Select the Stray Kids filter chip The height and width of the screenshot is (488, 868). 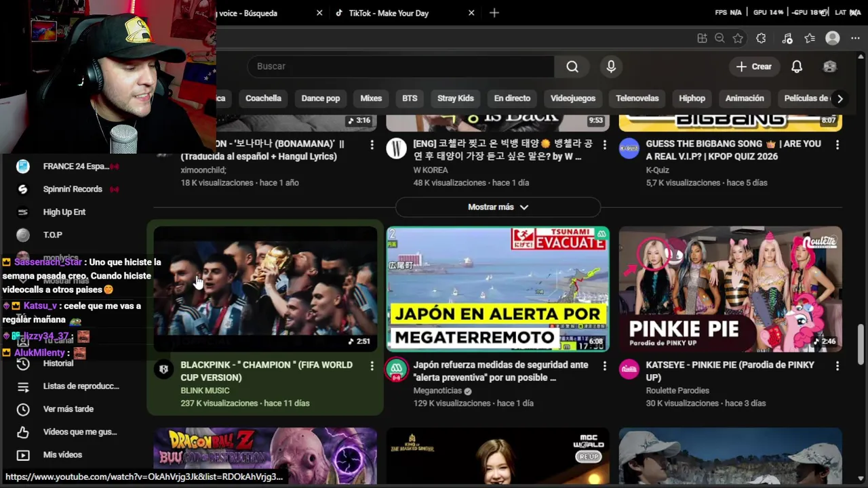tap(455, 98)
